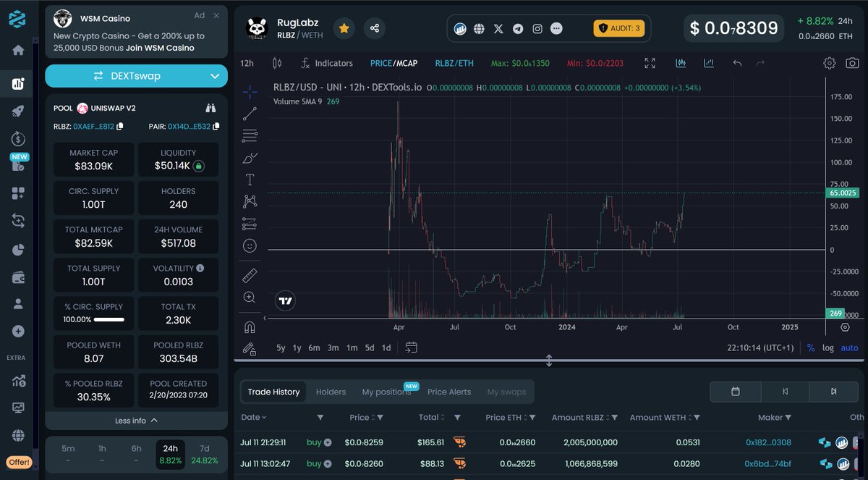
Task: Switch to the My positions tab
Action: (x=386, y=392)
